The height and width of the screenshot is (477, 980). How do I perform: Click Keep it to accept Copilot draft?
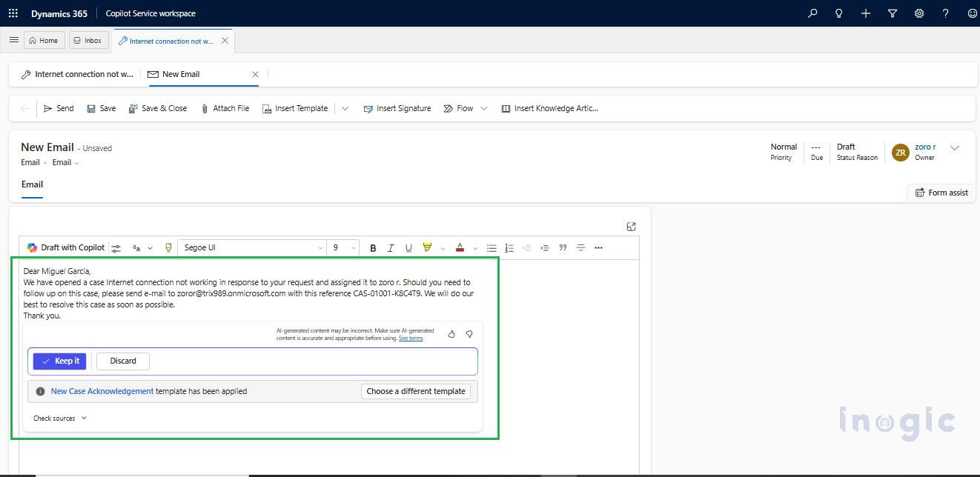pos(59,361)
